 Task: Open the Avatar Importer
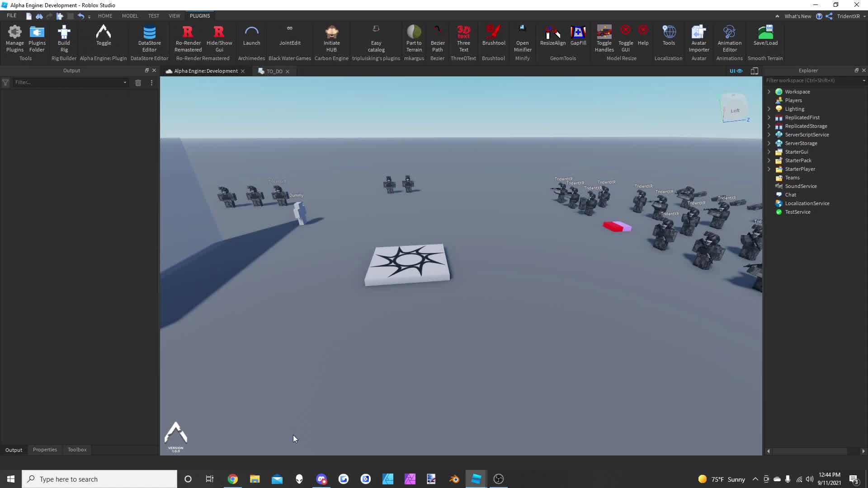698,38
